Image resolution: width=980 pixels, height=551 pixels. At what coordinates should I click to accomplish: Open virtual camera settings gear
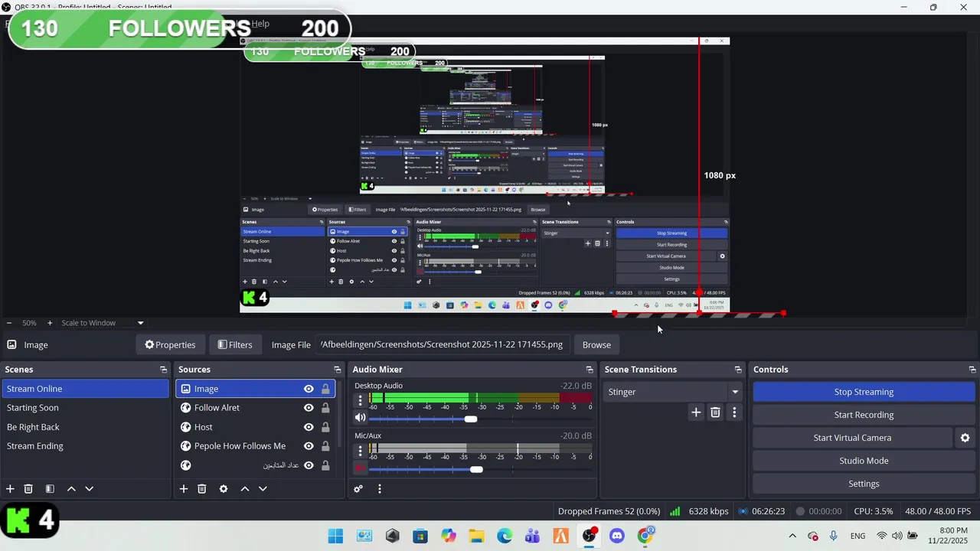pyautogui.click(x=965, y=438)
